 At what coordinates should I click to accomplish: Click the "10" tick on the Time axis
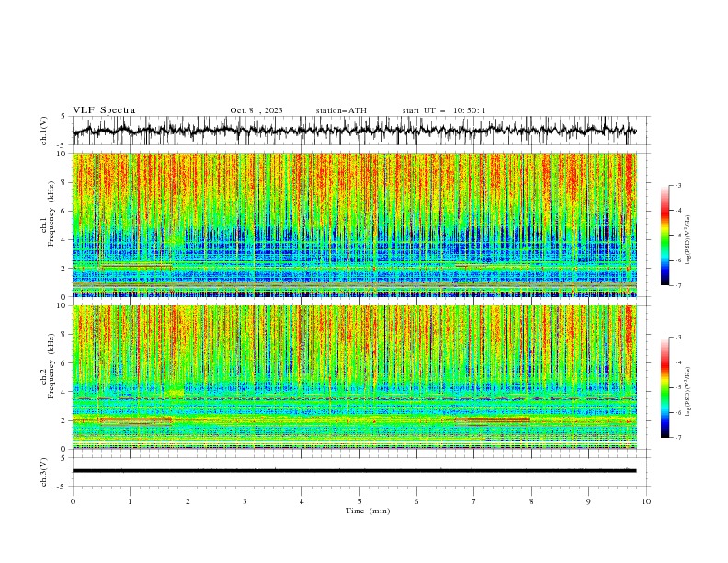click(646, 501)
